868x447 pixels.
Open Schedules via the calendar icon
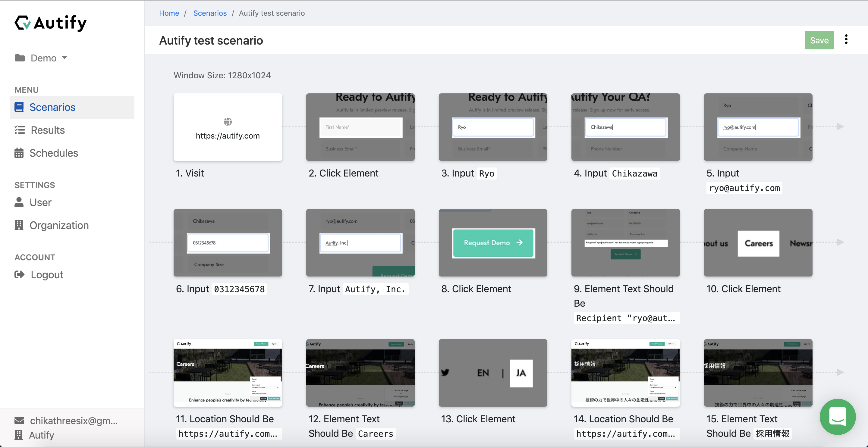click(19, 153)
